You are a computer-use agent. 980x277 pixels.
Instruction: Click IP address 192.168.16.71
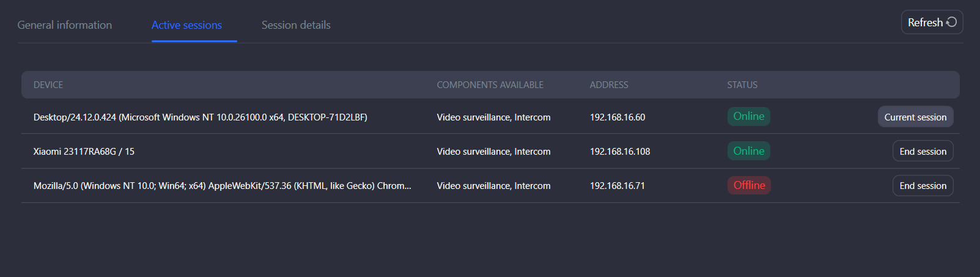click(x=617, y=186)
